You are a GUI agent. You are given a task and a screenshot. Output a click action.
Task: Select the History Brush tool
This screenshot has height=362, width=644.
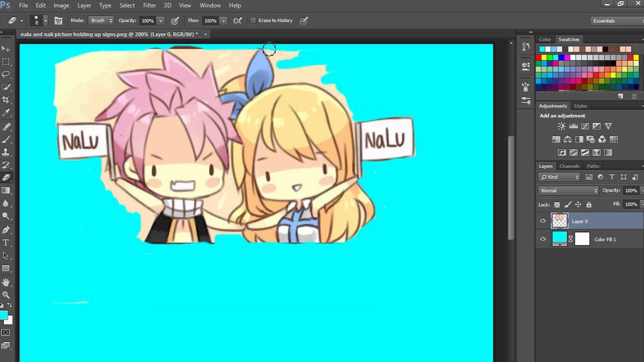pyautogui.click(x=6, y=165)
